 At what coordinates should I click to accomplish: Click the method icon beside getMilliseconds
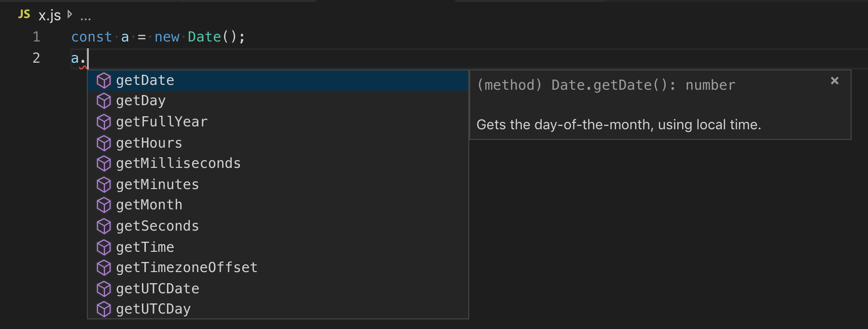pyautogui.click(x=104, y=164)
